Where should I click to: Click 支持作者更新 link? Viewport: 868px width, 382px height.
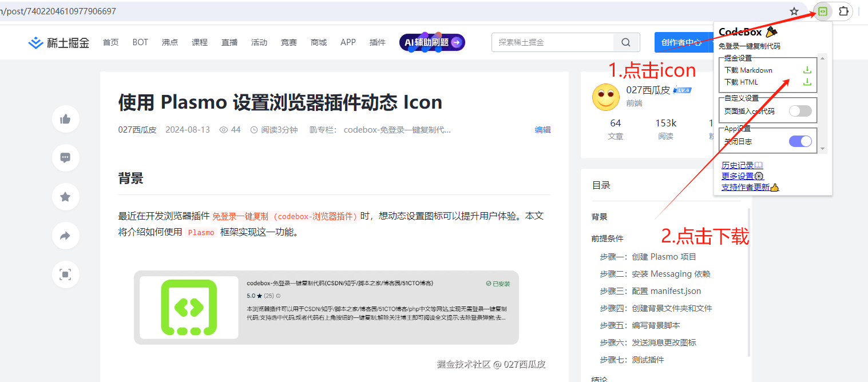tap(750, 187)
